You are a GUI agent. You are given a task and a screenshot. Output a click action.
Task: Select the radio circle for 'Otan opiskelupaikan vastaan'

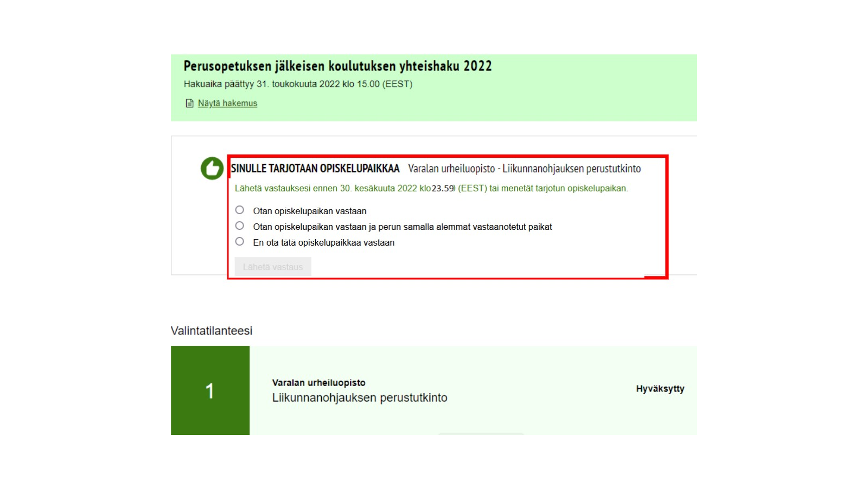pyautogui.click(x=240, y=210)
